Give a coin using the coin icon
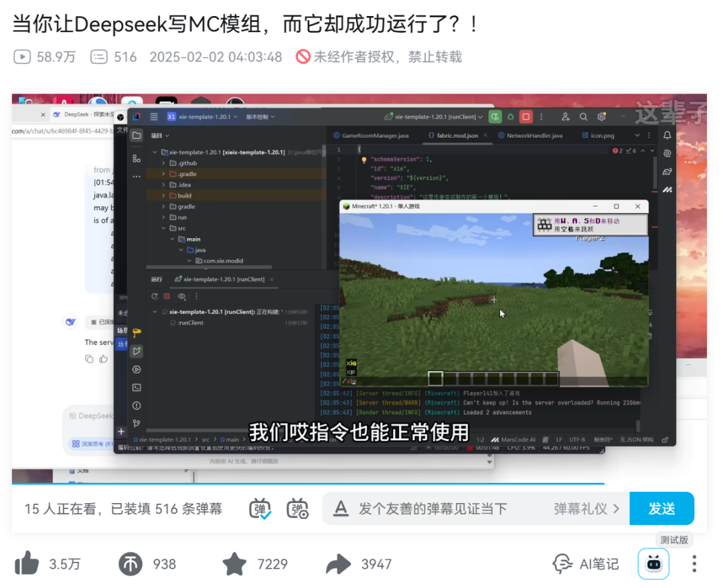 pos(131,564)
